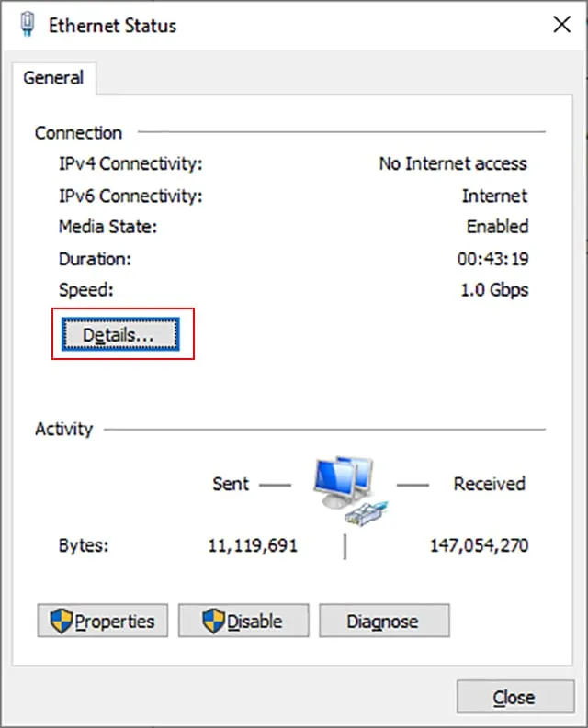
Task: Click the network computers activity icon
Action: (345, 483)
